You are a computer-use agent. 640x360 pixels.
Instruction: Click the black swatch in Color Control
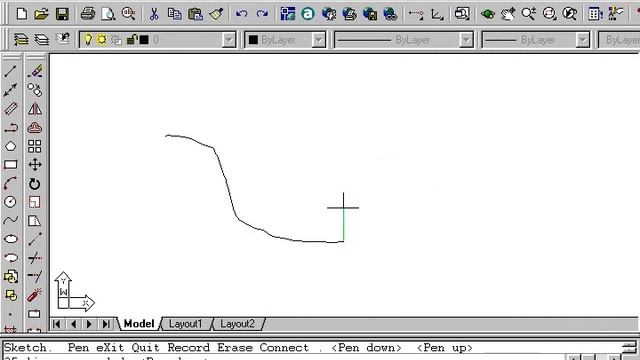253,40
